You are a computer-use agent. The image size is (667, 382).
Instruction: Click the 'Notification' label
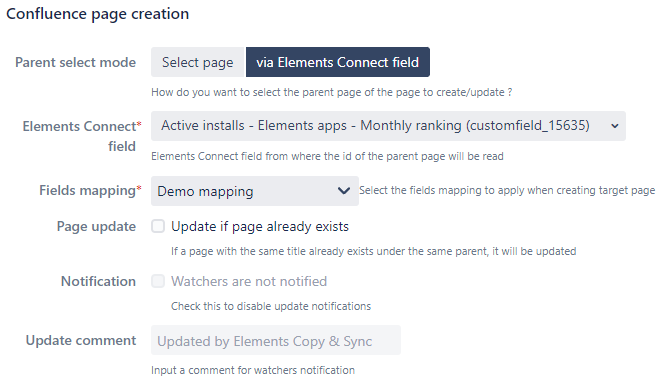tap(98, 281)
